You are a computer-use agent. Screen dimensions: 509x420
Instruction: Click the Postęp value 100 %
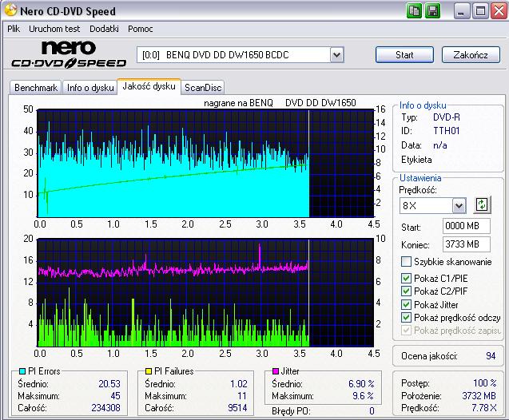(485, 383)
